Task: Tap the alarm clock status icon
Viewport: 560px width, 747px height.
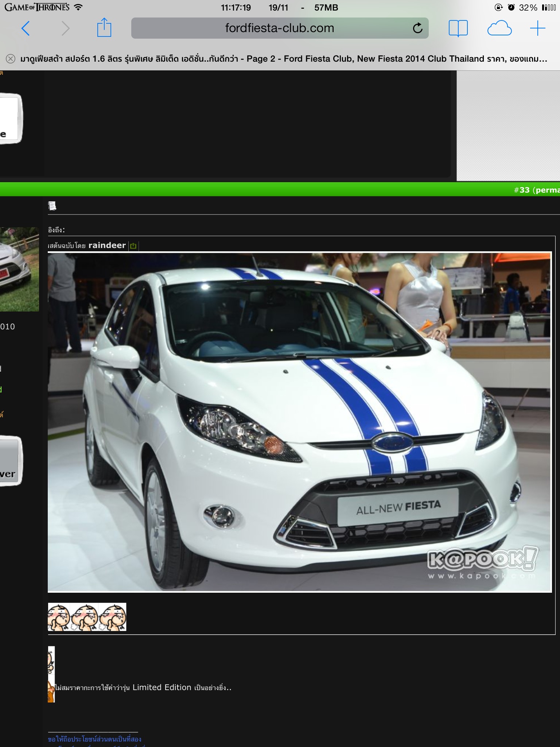Action: click(x=511, y=7)
